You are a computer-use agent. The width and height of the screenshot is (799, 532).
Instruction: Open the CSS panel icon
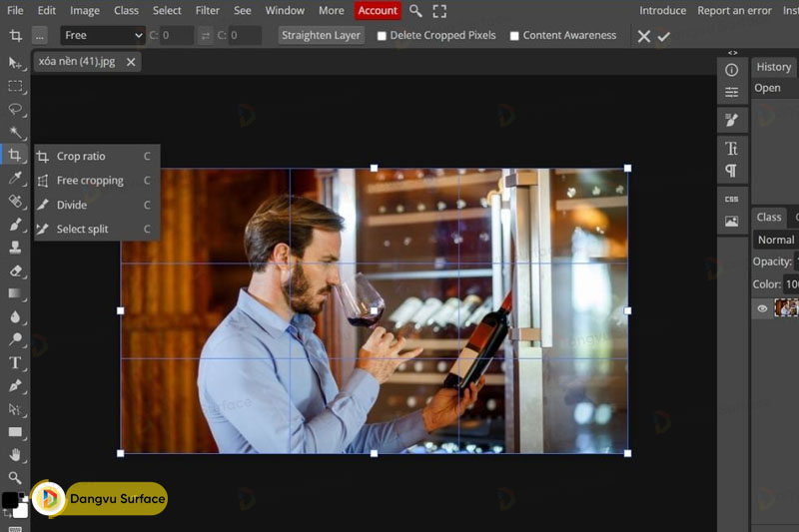click(x=732, y=199)
